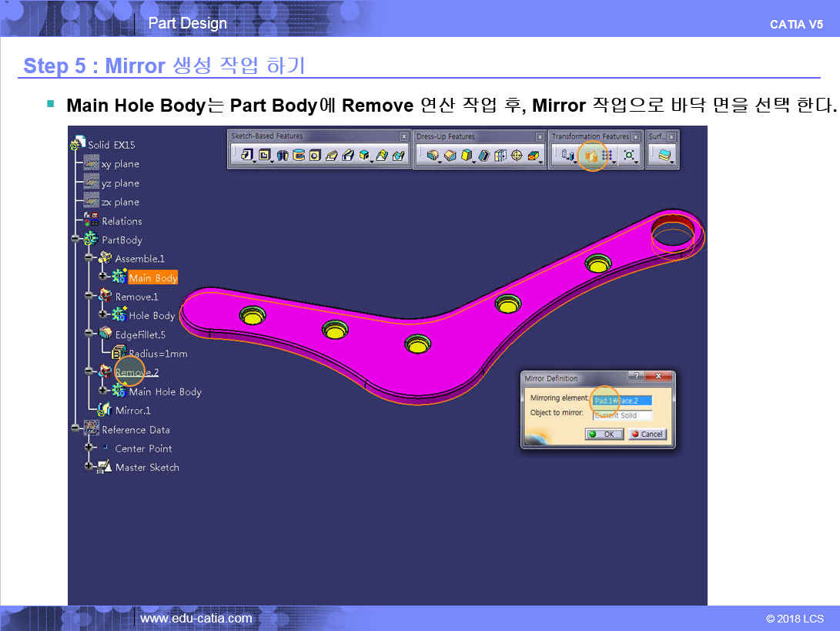Expand the Main Body tree node

click(102, 277)
